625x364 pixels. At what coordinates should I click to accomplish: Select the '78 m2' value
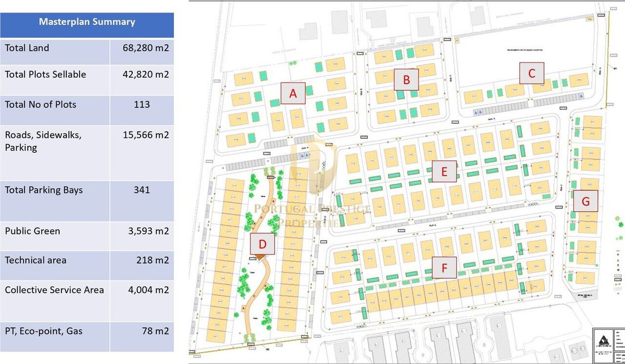point(156,331)
